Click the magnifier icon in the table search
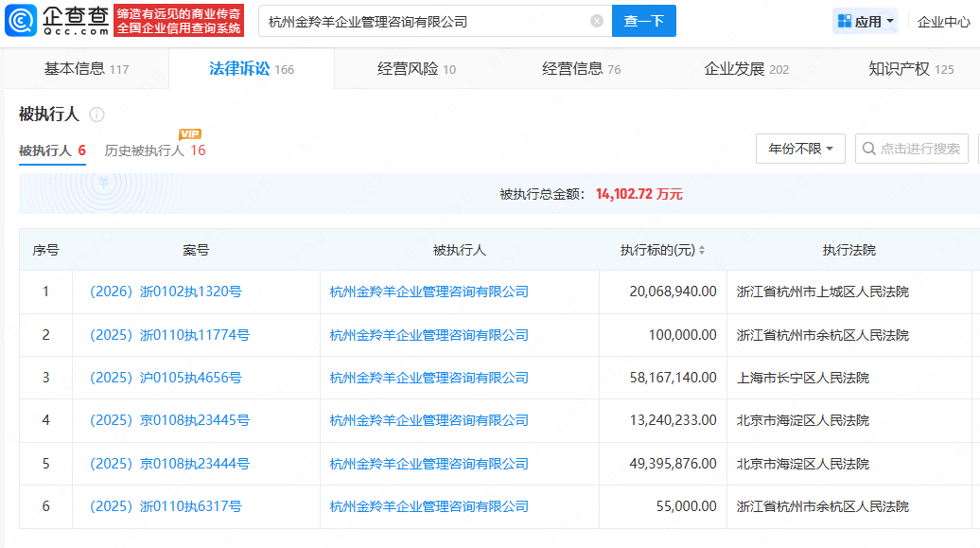 click(868, 149)
